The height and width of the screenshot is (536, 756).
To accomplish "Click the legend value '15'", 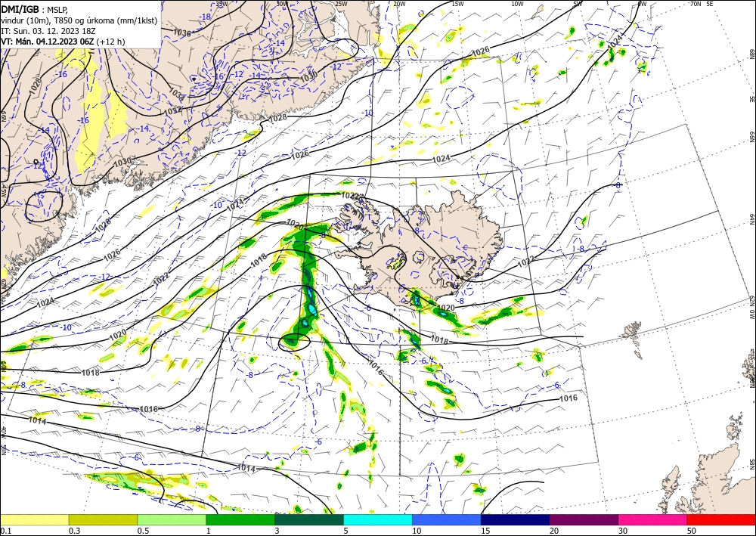I will (485, 531).
